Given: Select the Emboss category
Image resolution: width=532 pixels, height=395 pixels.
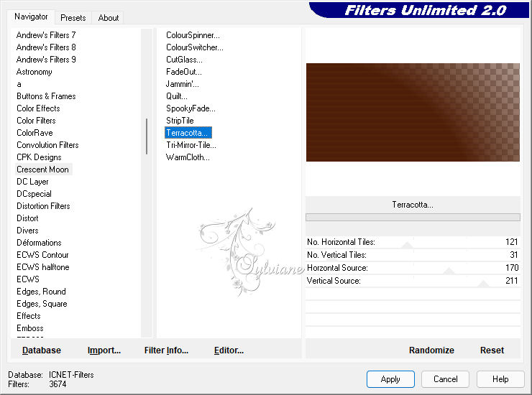Looking at the screenshot, I should pyautogui.click(x=30, y=328).
